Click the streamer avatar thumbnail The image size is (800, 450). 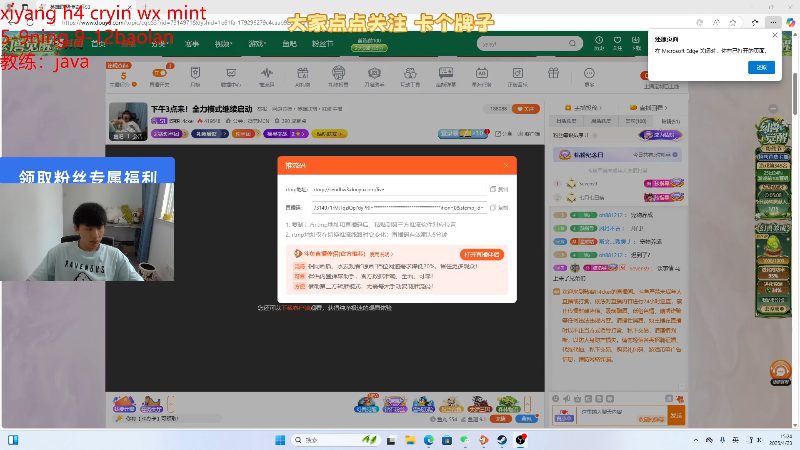[x=128, y=121]
